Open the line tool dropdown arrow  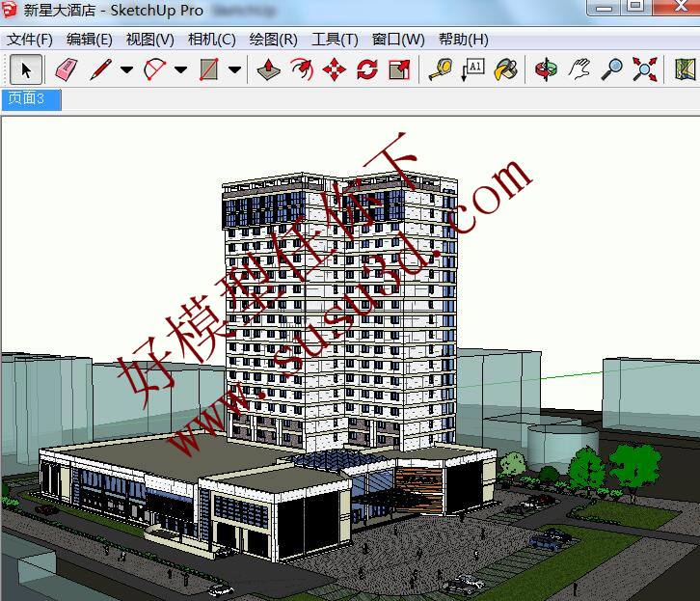click(126, 69)
